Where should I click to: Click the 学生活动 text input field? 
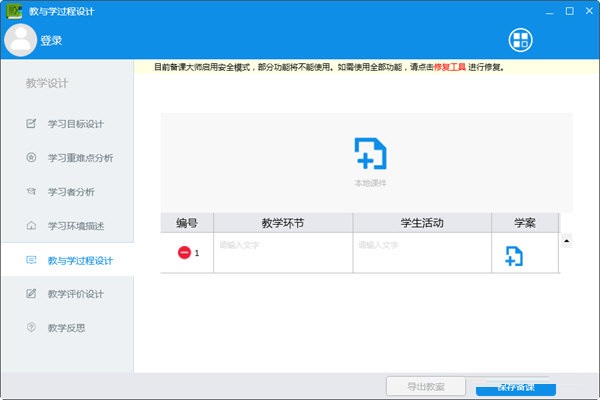point(422,253)
